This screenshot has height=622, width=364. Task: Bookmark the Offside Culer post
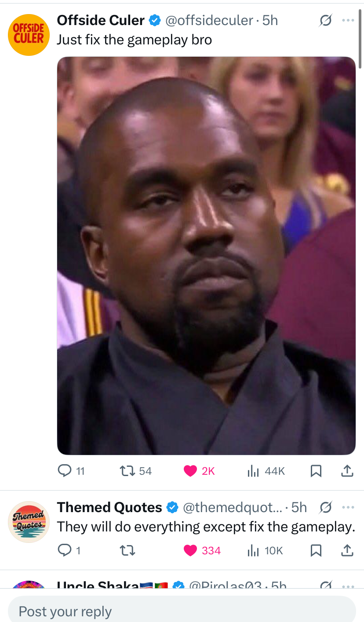[x=316, y=471]
